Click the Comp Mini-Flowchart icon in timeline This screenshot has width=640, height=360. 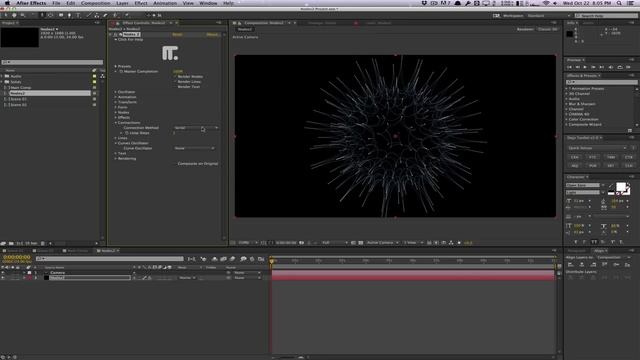tap(191, 259)
